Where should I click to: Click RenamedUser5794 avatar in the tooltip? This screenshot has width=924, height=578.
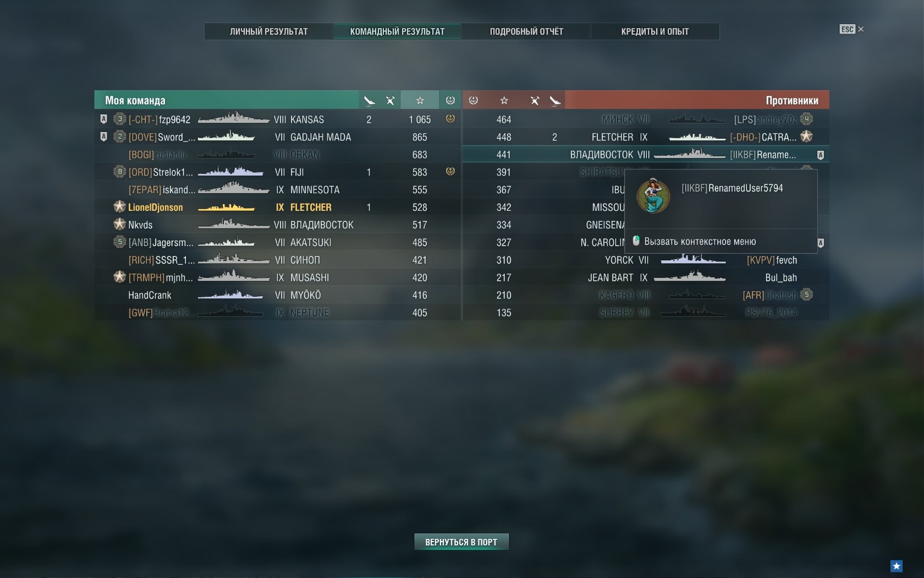653,195
